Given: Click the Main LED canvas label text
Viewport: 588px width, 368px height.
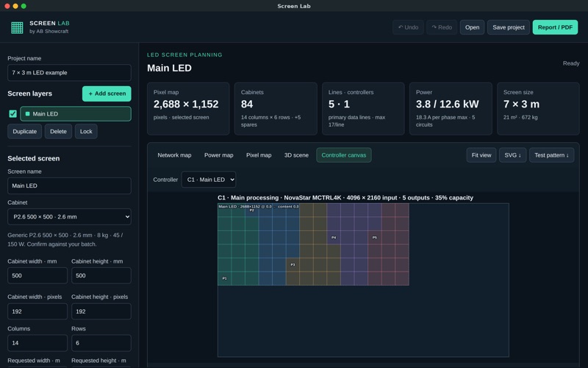Looking at the screenshot, I should pos(259,206).
